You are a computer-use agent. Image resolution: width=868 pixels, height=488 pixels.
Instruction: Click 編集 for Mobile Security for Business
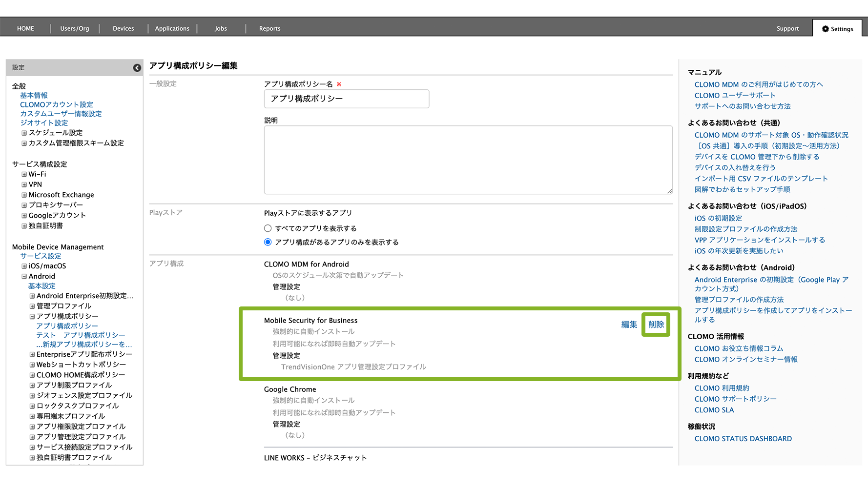629,325
